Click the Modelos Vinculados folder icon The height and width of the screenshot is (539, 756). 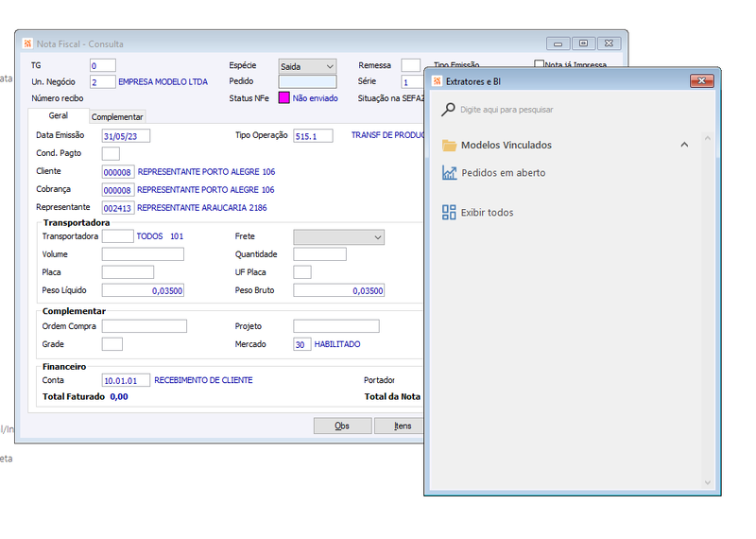pyautogui.click(x=450, y=146)
